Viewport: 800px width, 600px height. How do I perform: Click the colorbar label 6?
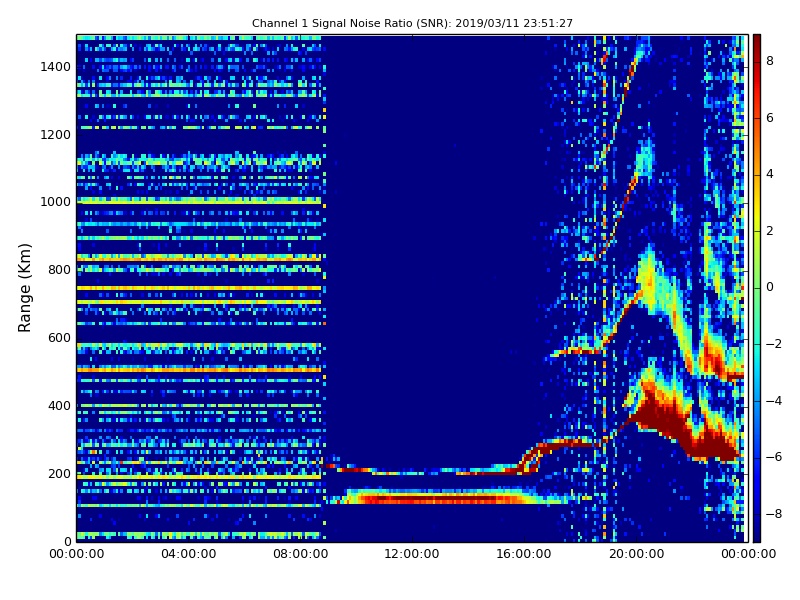770,118
